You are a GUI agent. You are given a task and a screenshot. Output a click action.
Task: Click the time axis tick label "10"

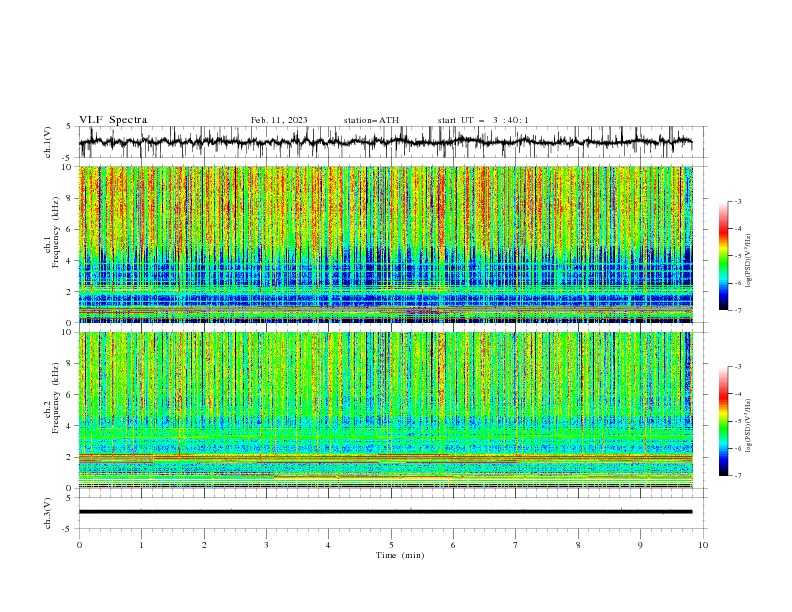coord(703,545)
